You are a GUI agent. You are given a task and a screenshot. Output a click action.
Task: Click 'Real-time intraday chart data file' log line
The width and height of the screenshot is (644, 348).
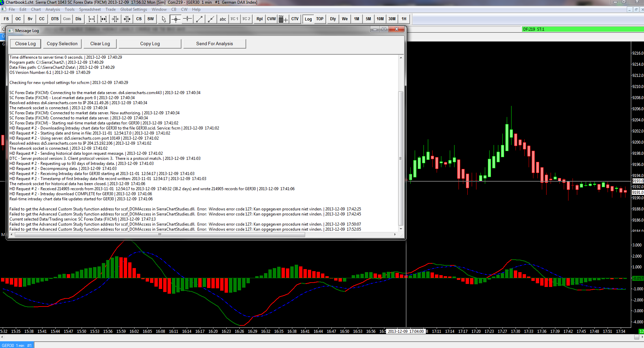81,199
